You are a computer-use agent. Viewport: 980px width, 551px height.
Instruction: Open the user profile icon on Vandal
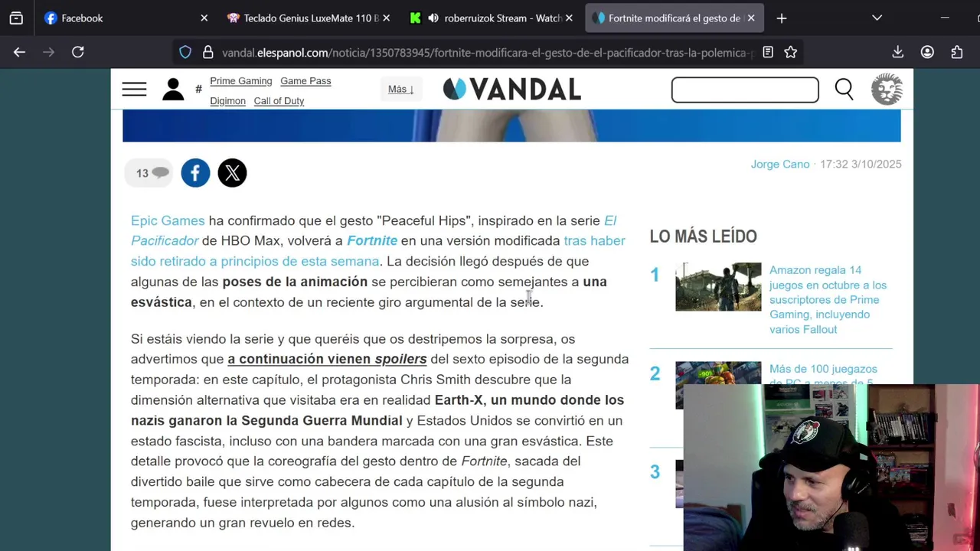tap(173, 90)
